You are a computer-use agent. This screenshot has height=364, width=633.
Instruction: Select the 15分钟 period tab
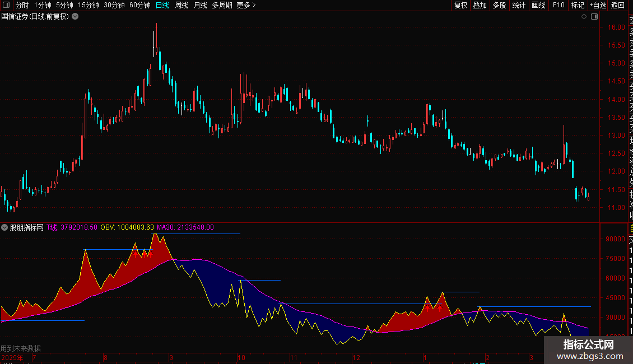[89, 5]
